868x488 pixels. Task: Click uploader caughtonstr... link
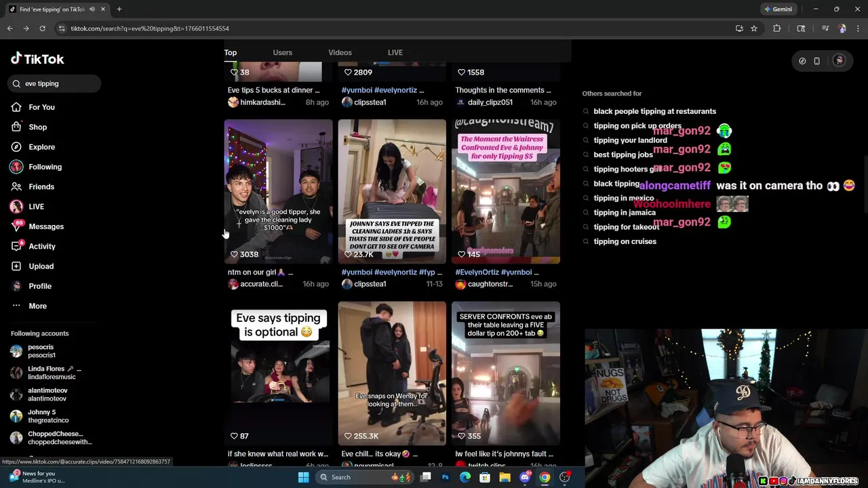click(490, 284)
